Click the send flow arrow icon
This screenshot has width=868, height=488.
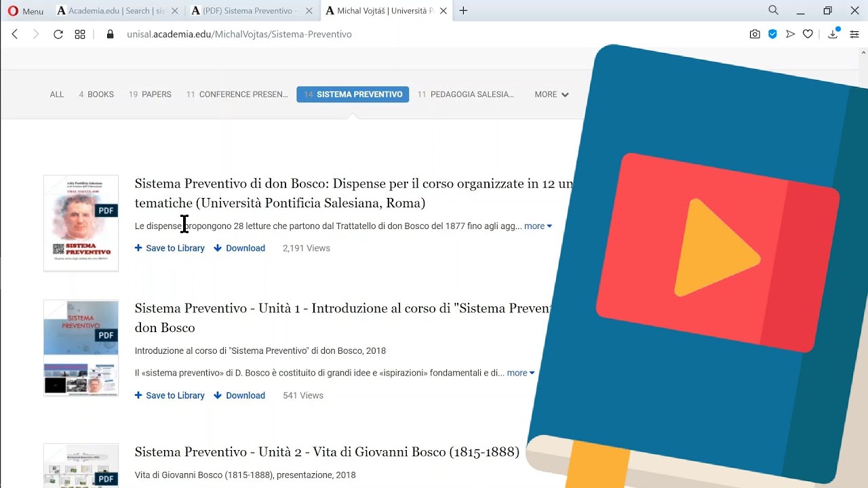(x=790, y=34)
